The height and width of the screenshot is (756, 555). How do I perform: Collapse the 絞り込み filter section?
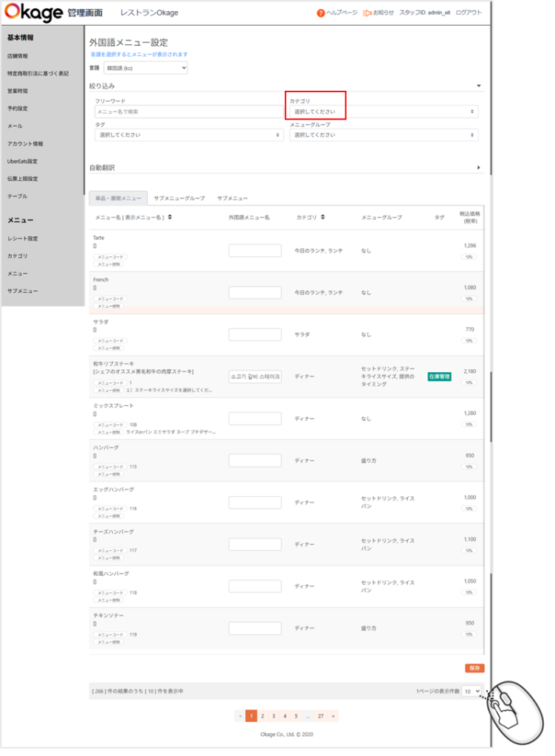click(x=478, y=86)
